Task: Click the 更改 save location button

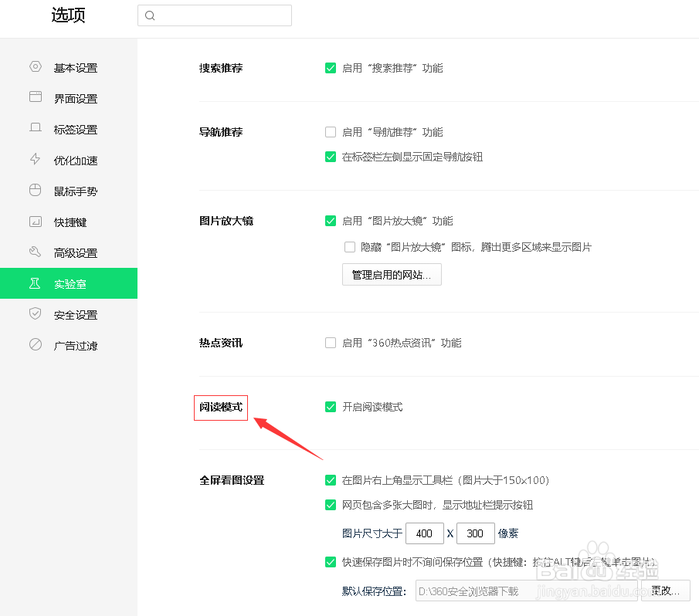Action: click(665, 591)
